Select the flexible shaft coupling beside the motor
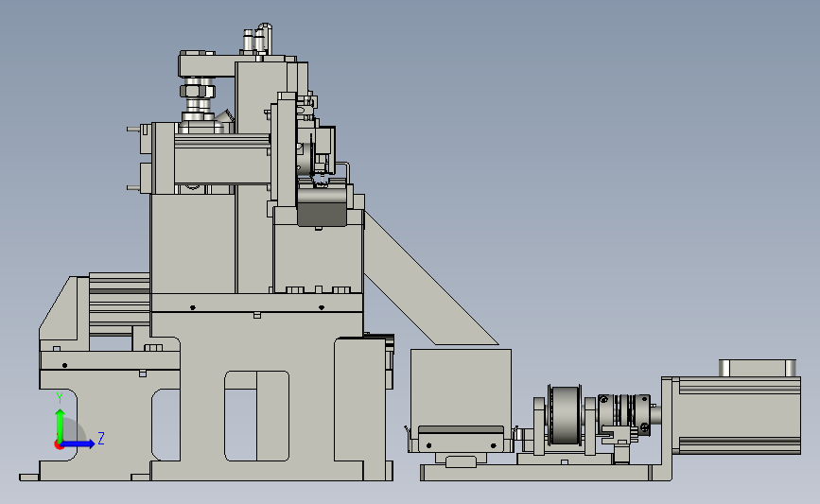Screen dimensions: 820x504 point(624,414)
